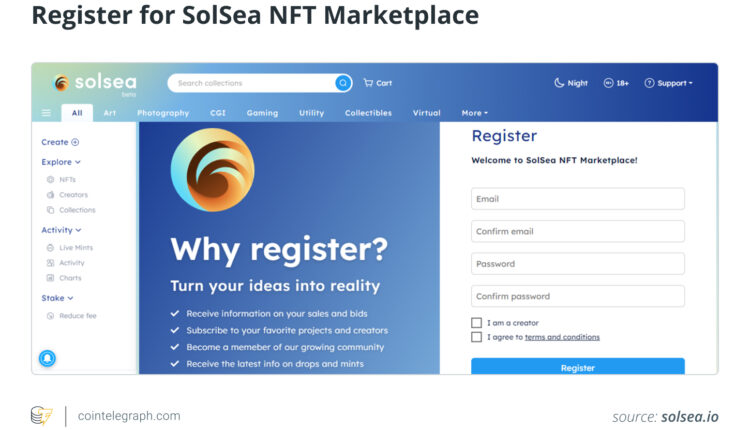Viewport: 750px width, 430px height.
Task: Check the agree to terms checkbox
Action: pyautogui.click(x=477, y=337)
